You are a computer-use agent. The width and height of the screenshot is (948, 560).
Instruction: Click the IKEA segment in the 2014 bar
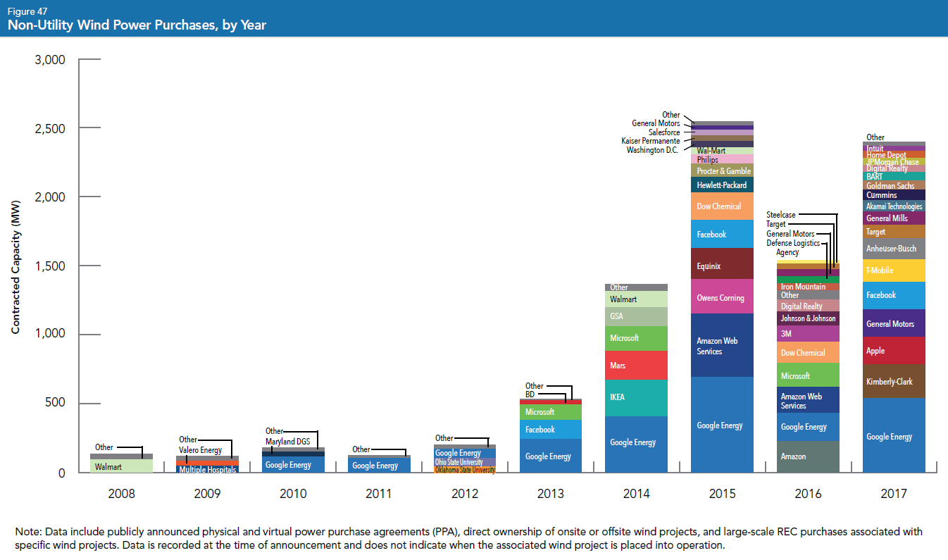637,398
